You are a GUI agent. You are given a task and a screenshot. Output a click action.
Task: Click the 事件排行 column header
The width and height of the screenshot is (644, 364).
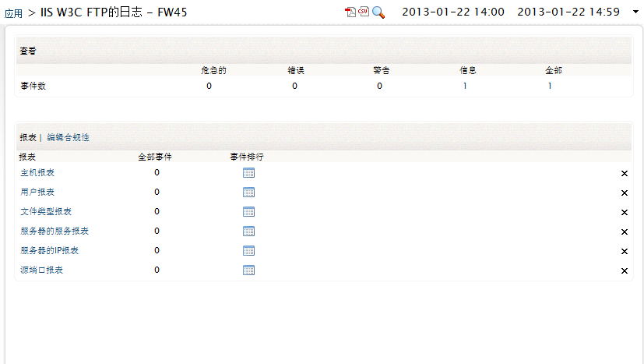247,157
